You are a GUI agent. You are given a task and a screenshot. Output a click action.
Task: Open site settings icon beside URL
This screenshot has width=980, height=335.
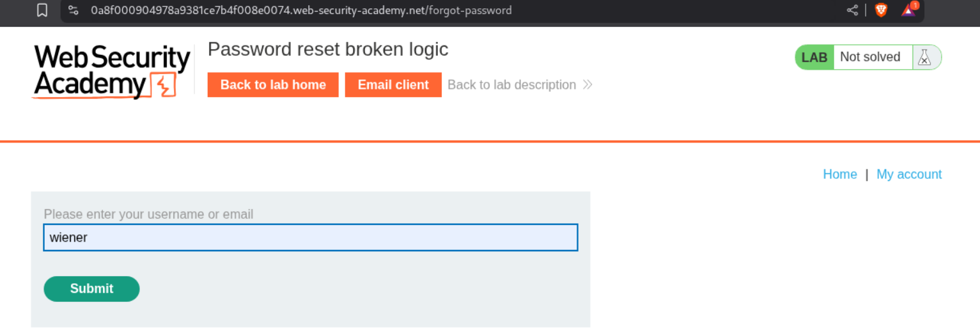coord(74,10)
